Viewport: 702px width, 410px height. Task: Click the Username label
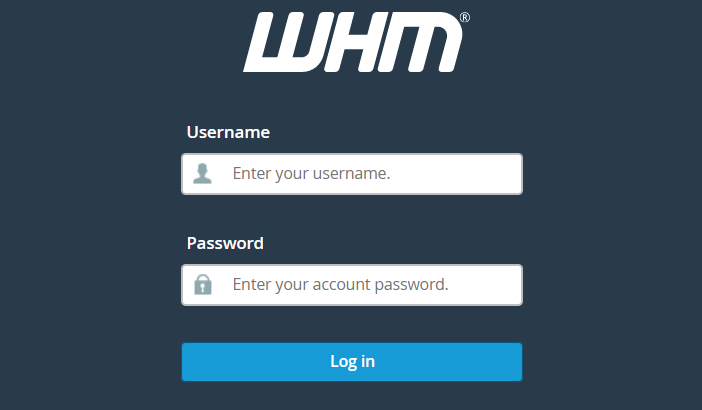click(228, 132)
